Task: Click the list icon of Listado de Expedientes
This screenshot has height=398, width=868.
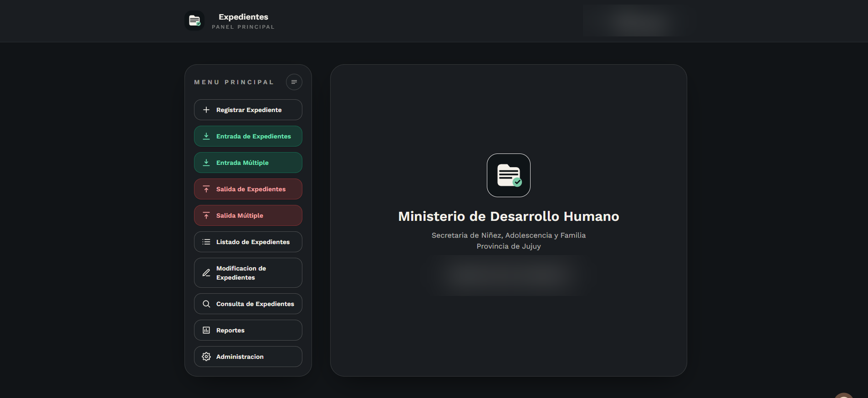Action: [x=206, y=242]
